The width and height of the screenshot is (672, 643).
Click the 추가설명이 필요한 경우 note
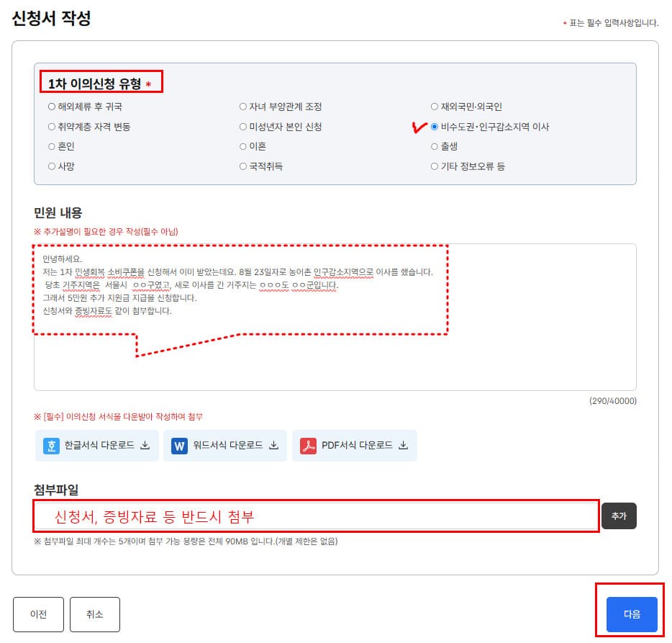point(106,232)
